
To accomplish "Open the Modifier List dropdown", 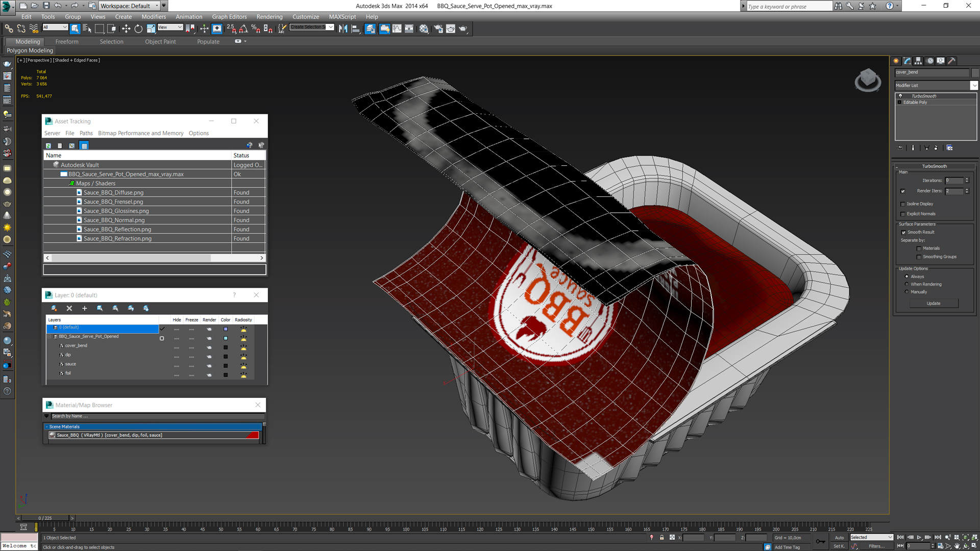I will [974, 86].
